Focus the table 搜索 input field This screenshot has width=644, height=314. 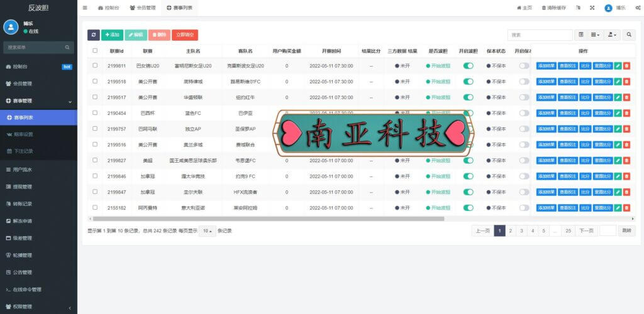click(540, 35)
